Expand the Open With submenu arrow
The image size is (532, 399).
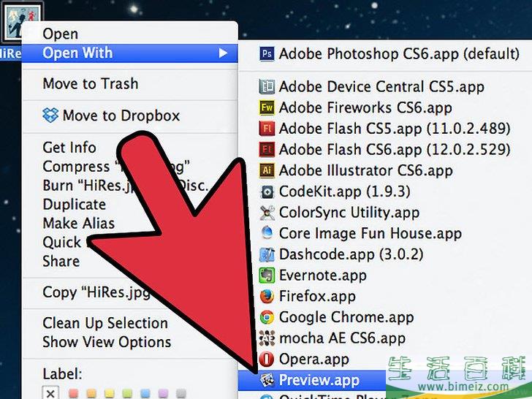point(223,53)
